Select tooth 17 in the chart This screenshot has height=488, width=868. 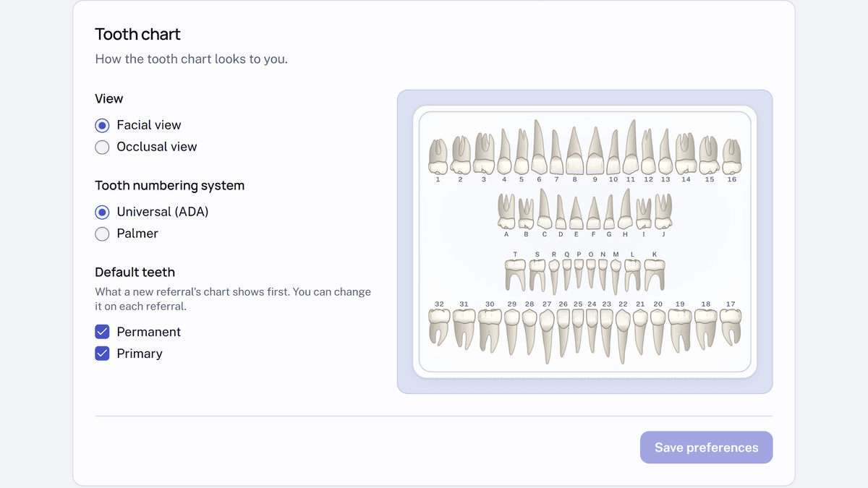[731, 327]
